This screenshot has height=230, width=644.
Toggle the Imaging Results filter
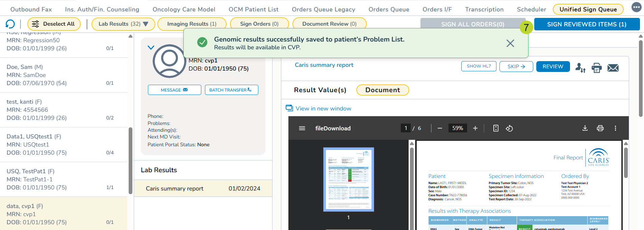coord(191,24)
